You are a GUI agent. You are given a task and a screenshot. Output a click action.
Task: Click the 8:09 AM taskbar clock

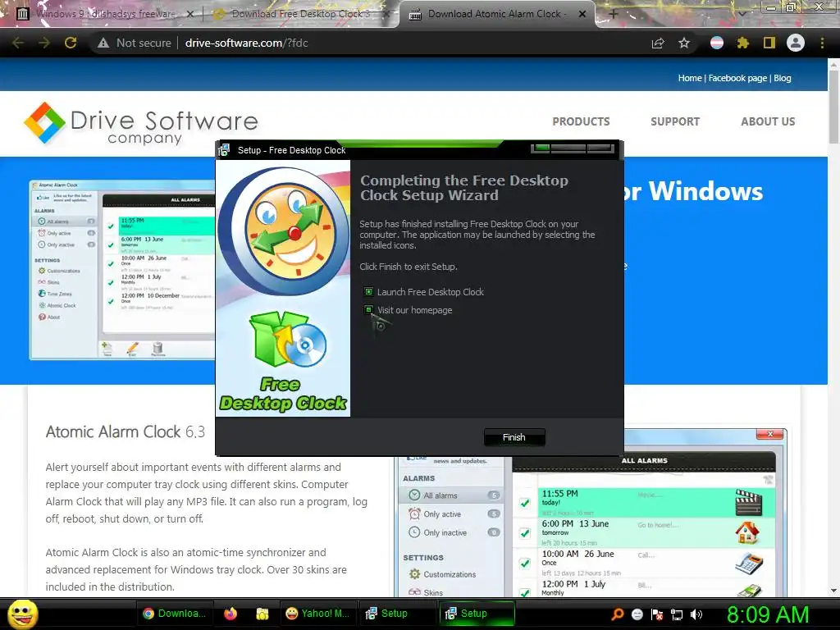[x=768, y=614]
